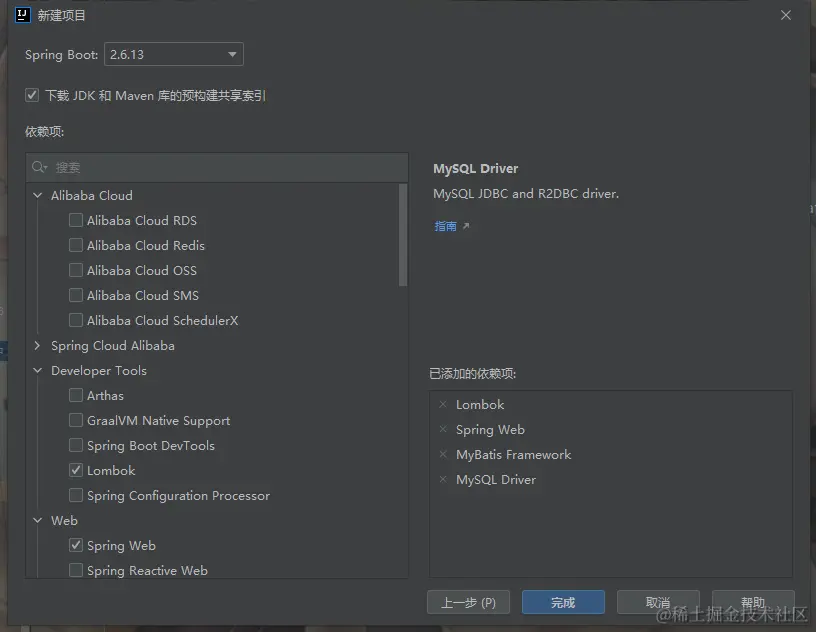The image size is (816, 632).
Task: Click the IntelliJ IDEA logo icon in title bar
Action: point(23,15)
